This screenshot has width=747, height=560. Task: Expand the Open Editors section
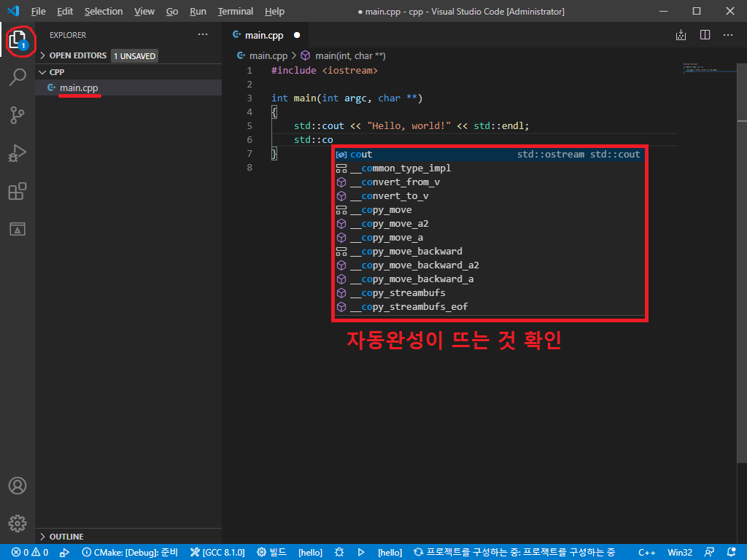[x=77, y=55]
